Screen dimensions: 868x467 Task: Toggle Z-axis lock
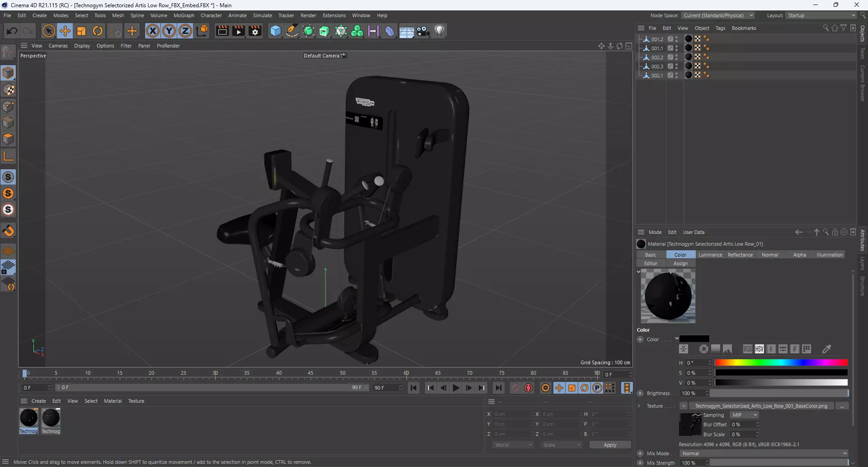pos(185,31)
